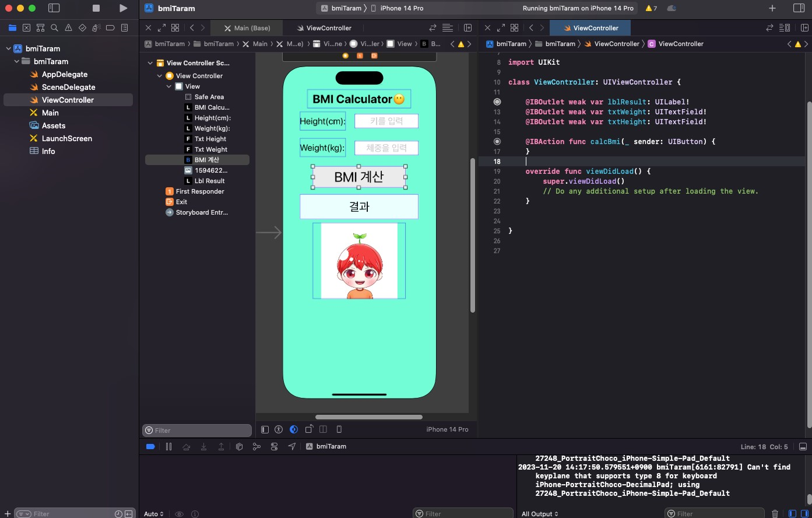812x518 pixels.
Task: Click the cloud status icon in the toolbar
Action: click(x=672, y=8)
